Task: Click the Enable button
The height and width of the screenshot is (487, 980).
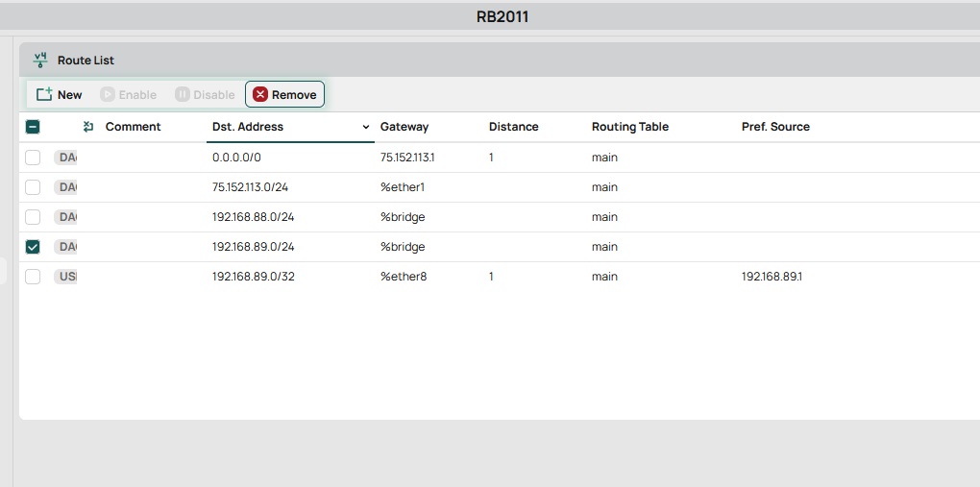Action: [x=128, y=94]
